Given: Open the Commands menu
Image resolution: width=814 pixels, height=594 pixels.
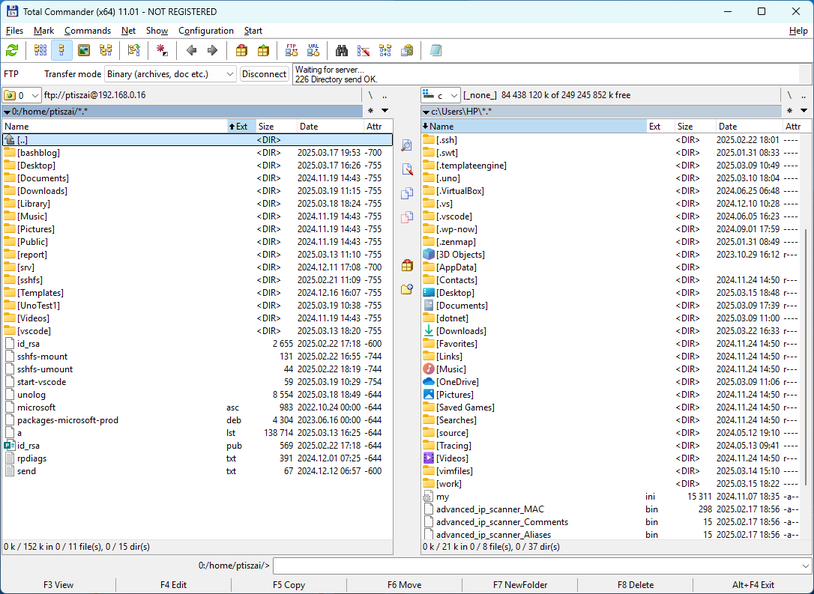Looking at the screenshot, I should 87,31.
